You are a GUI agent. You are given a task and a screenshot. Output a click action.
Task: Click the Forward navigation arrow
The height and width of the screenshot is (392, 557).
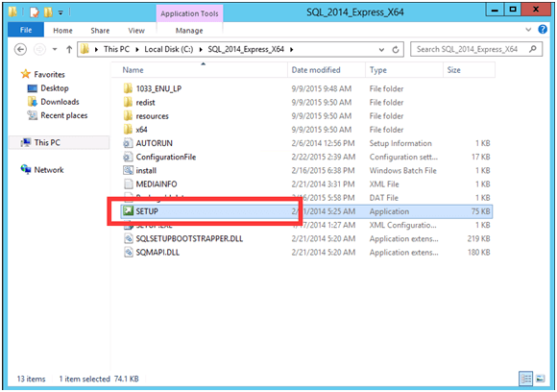39,49
